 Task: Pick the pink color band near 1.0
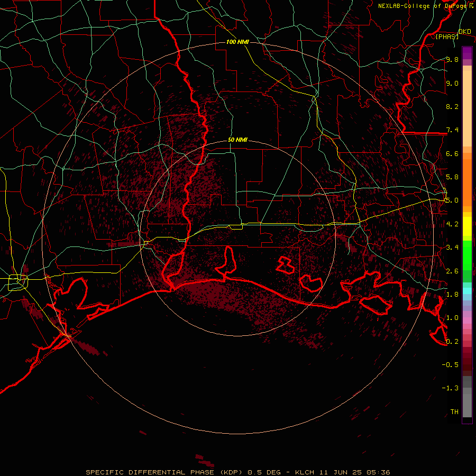click(467, 320)
